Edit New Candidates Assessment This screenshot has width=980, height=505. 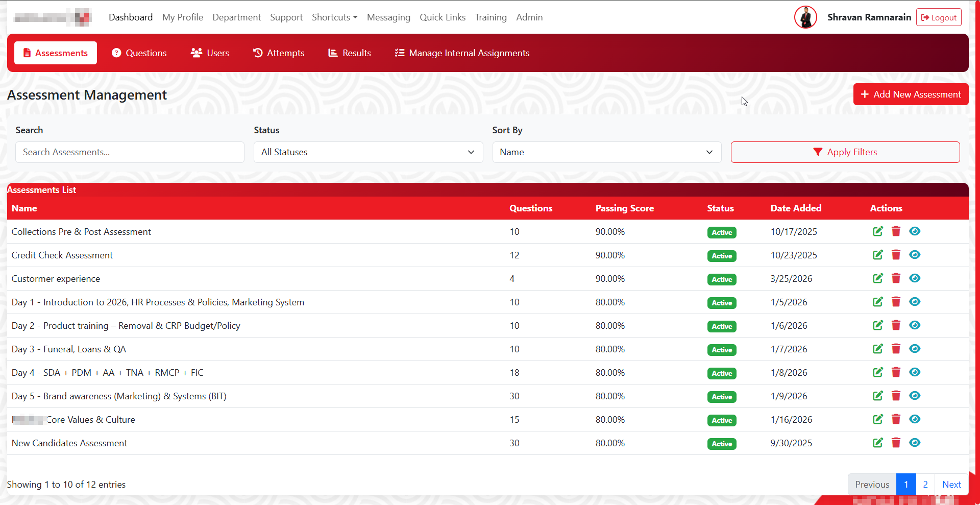click(x=877, y=443)
